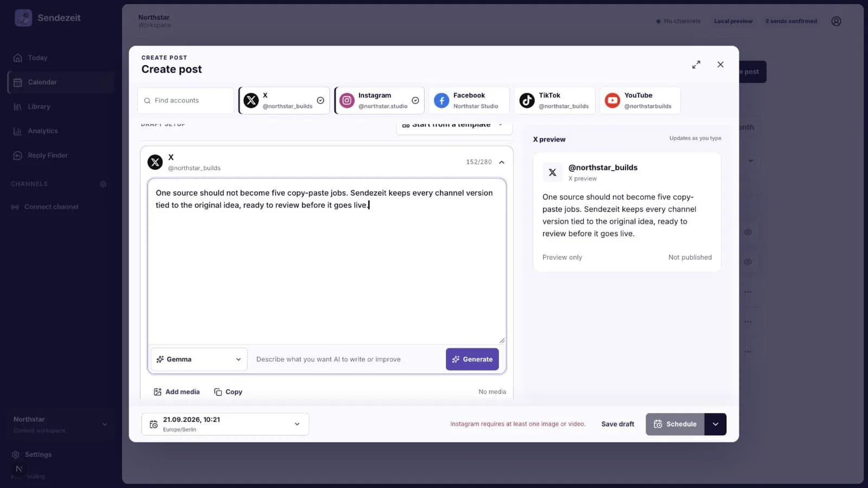Screen dimensions: 868x488
Task: Click the 152/280 character counter
Action: [x=478, y=162]
